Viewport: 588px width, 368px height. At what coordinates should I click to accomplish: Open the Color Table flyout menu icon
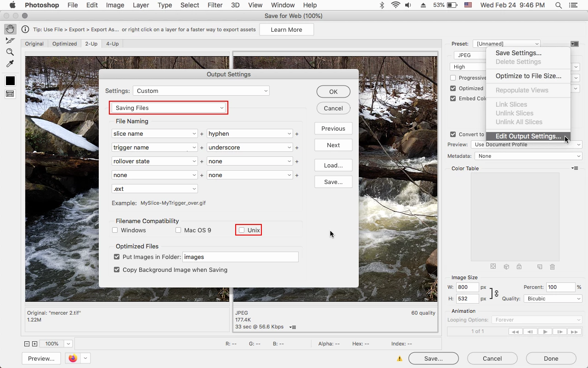(575, 168)
